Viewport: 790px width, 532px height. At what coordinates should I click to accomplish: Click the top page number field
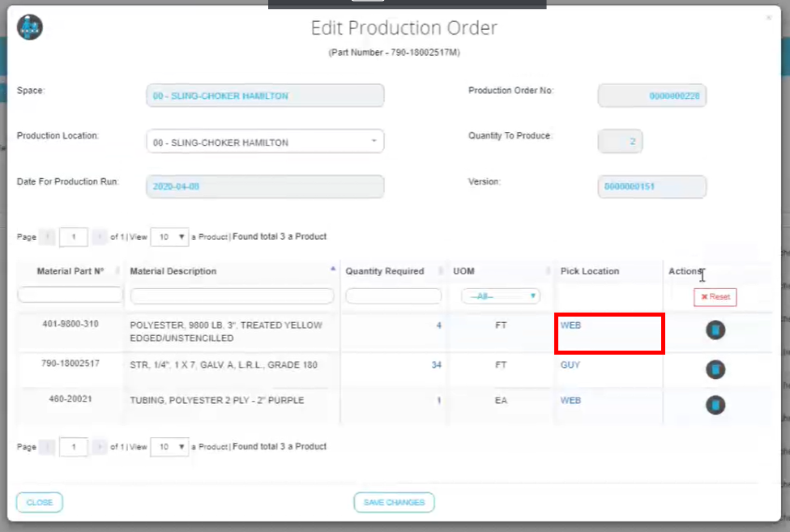pyautogui.click(x=74, y=237)
